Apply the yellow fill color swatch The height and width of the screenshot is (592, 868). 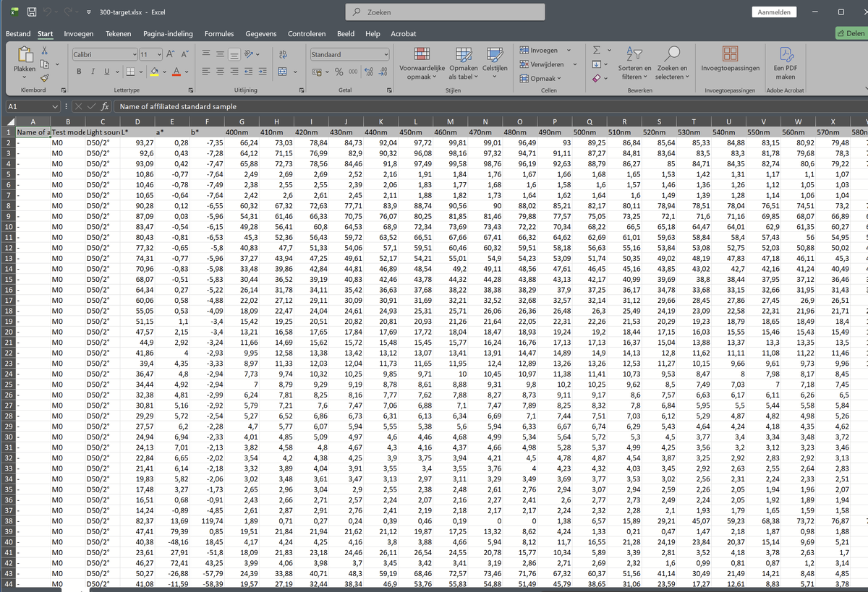[153, 72]
